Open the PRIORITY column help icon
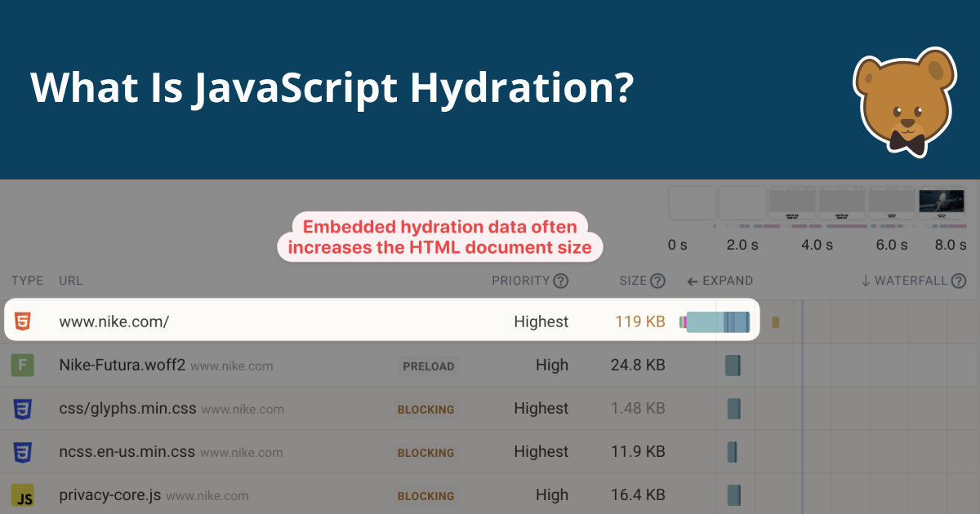This screenshot has height=514, width=980. (561, 281)
